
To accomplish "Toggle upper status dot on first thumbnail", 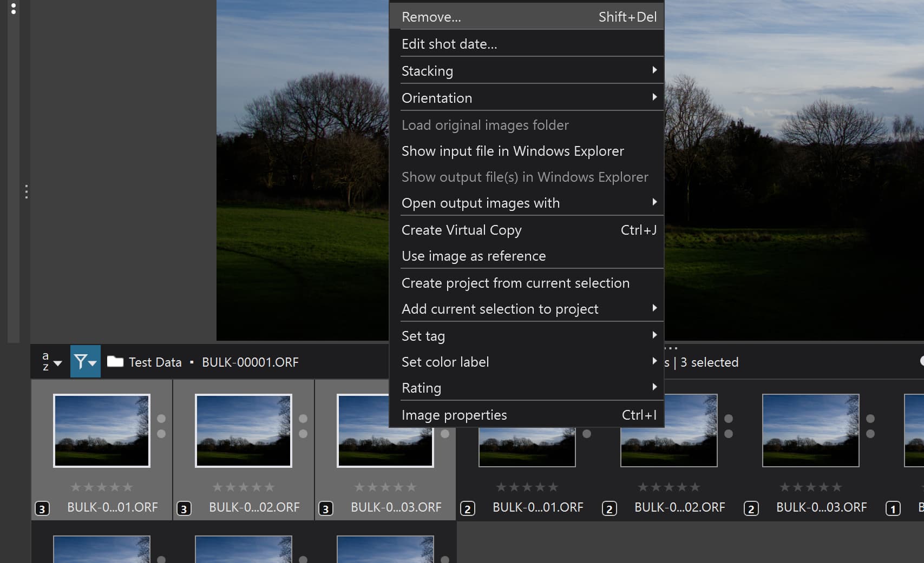I will click(161, 419).
